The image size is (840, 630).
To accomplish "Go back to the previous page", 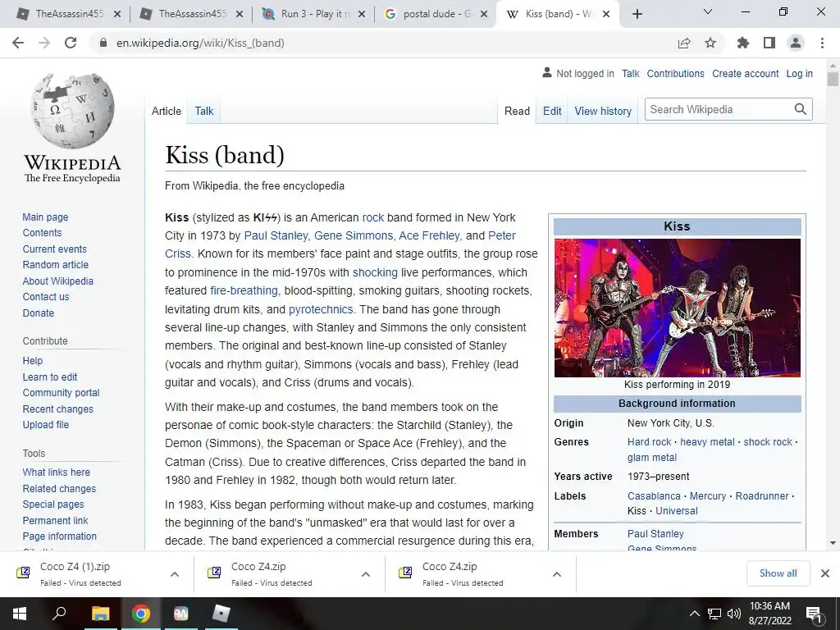I will (x=18, y=43).
